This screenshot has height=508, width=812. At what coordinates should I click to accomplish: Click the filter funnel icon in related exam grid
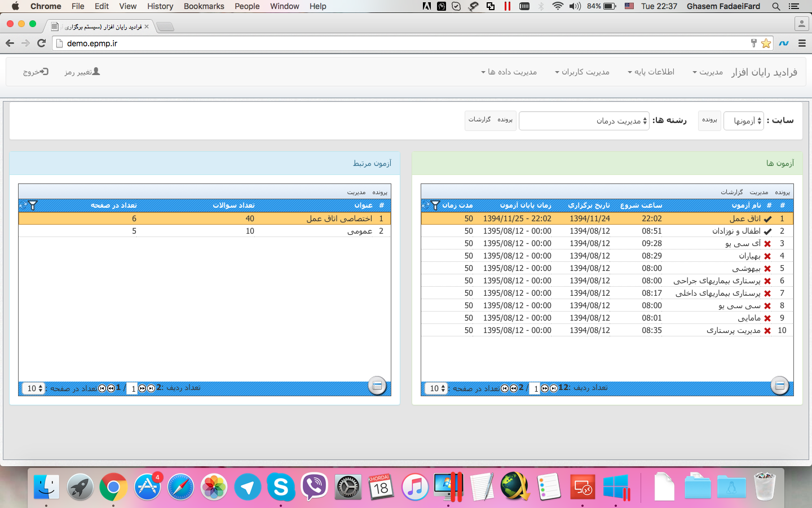pos(33,205)
